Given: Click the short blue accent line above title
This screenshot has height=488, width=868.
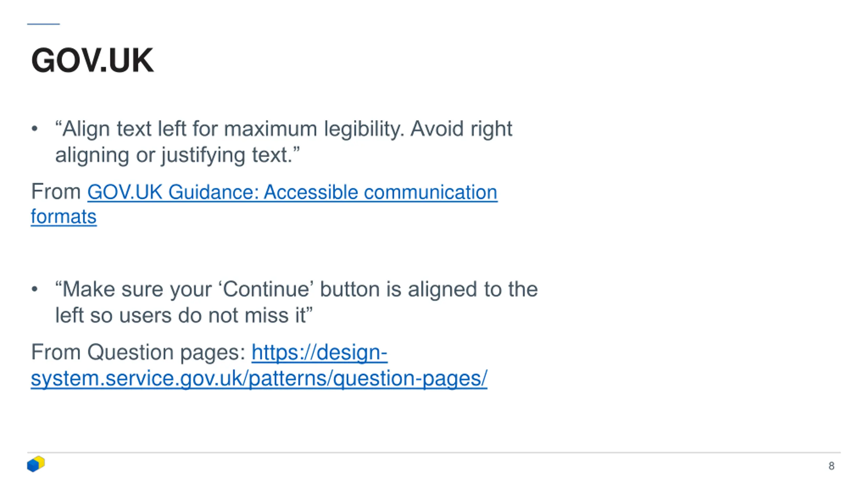Looking at the screenshot, I should coord(43,24).
